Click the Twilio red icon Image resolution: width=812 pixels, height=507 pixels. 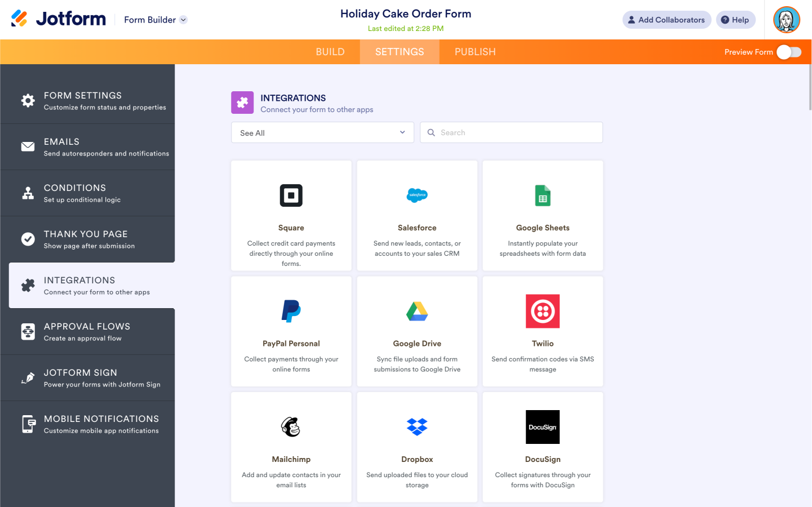point(543,311)
